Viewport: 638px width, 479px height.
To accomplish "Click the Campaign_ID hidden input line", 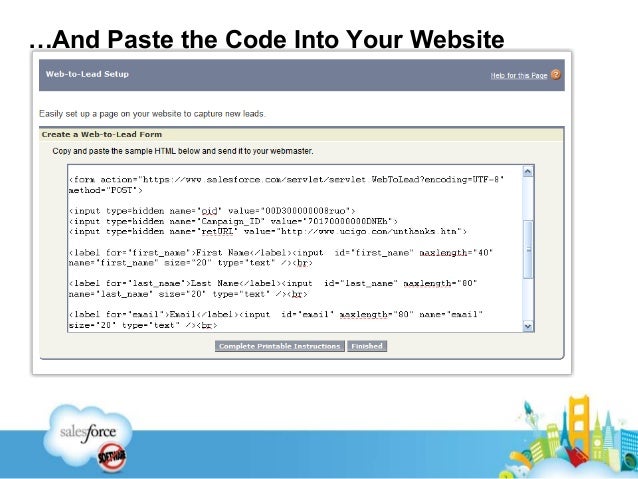I will pyautogui.click(x=233, y=221).
